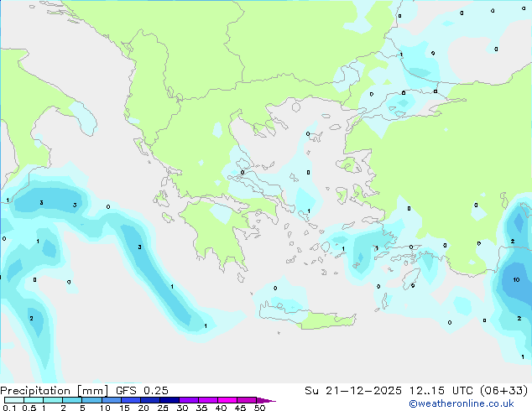Click the "Su 21-12-2025" date text
Screen dimensions: 532x411
pyautogui.click(x=353, y=391)
